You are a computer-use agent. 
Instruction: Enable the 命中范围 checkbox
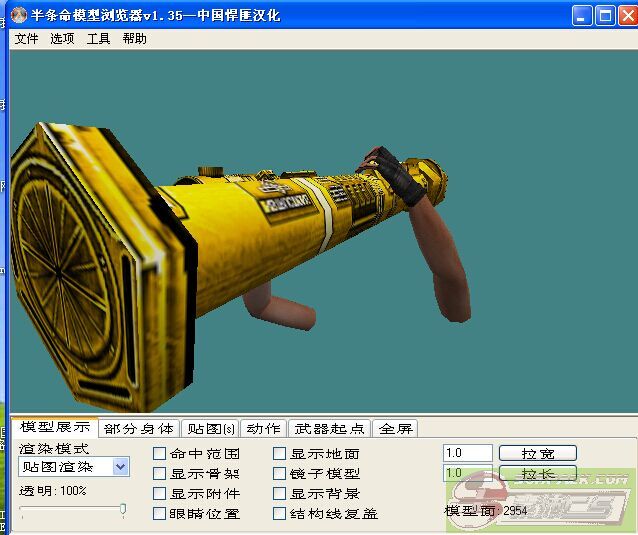(160, 454)
